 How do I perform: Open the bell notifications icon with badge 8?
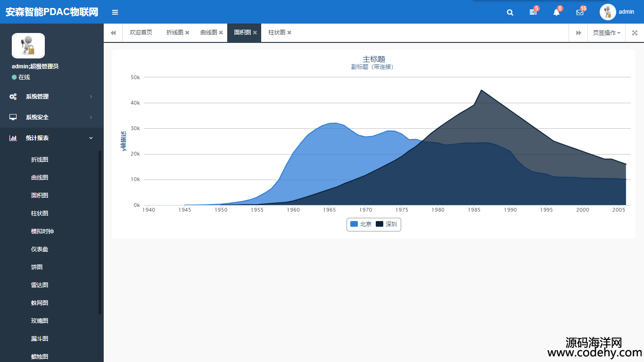[557, 12]
